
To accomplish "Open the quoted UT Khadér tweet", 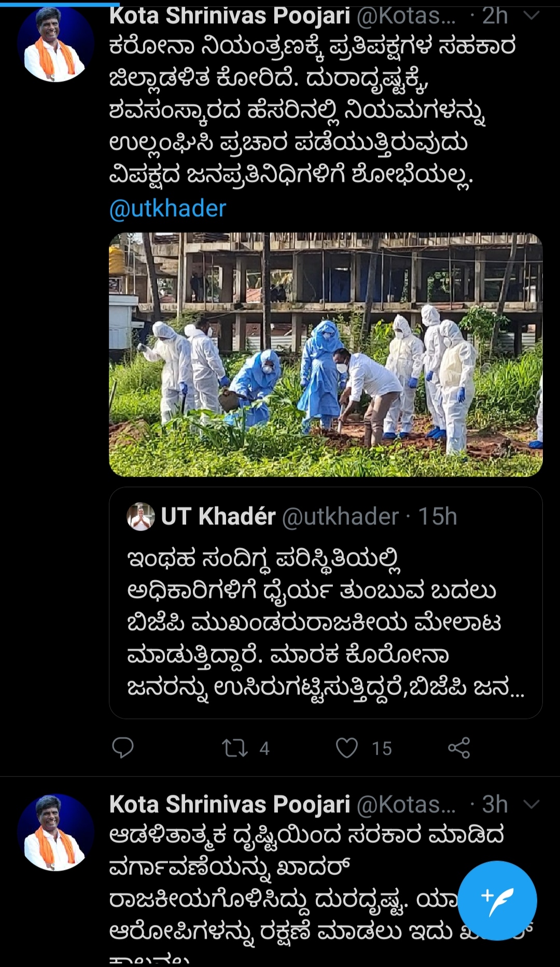I will (326, 603).
